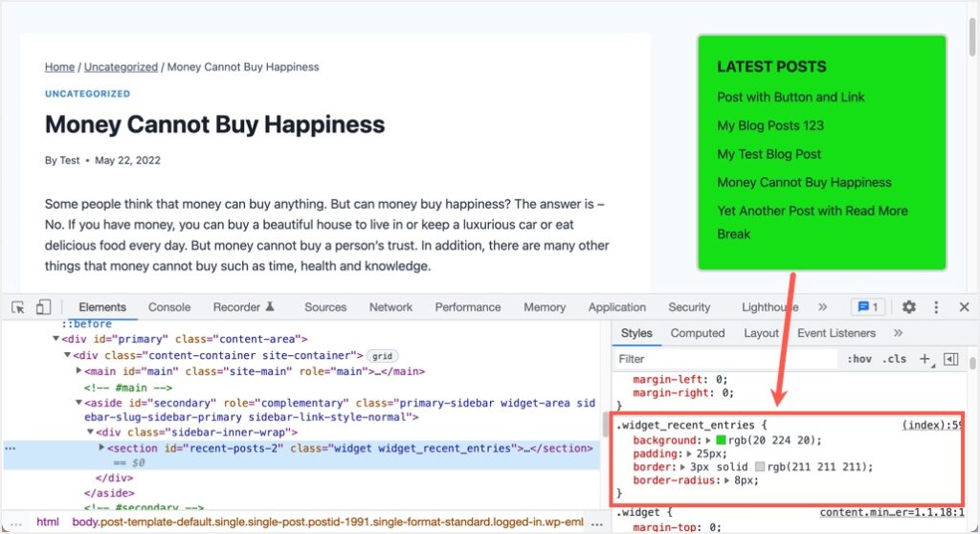This screenshot has height=534, width=980.
Task: Expand the recent-posts-2 section node
Action: pos(102,447)
